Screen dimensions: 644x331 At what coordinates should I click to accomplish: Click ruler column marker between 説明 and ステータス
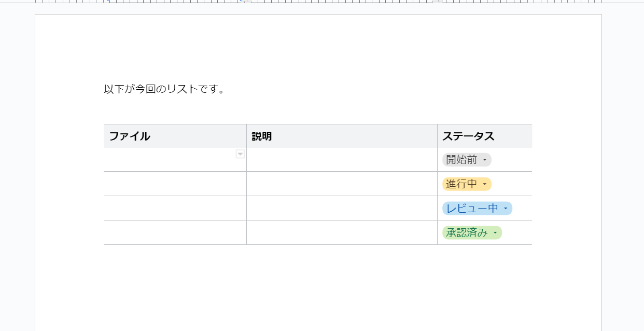(437, 2)
